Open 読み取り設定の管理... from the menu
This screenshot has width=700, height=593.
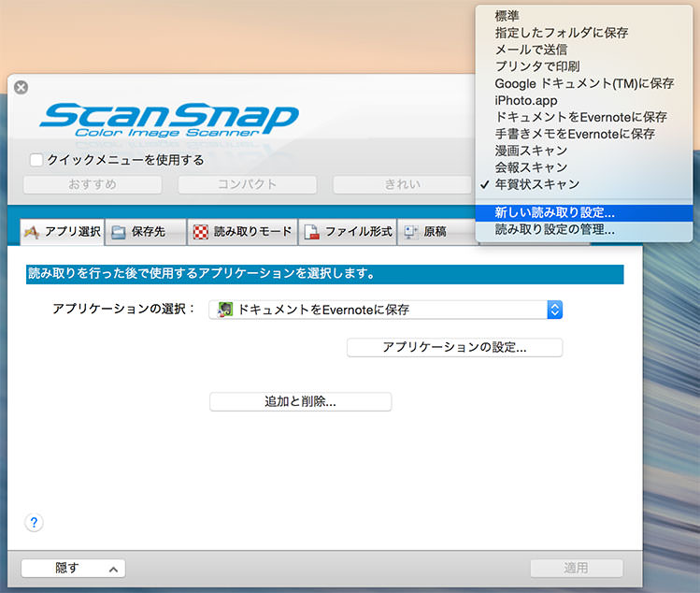[584, 230]
